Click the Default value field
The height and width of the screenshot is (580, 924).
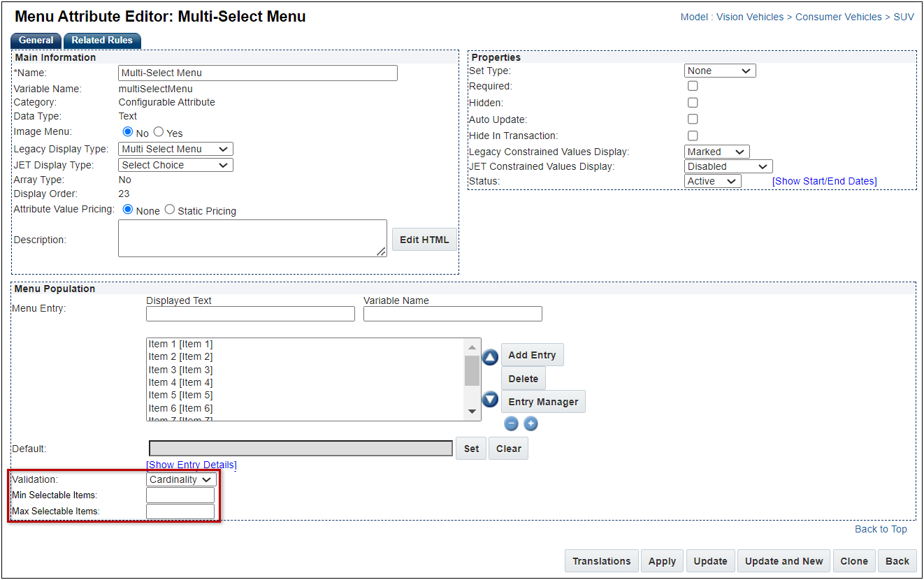tap(301, 449)
